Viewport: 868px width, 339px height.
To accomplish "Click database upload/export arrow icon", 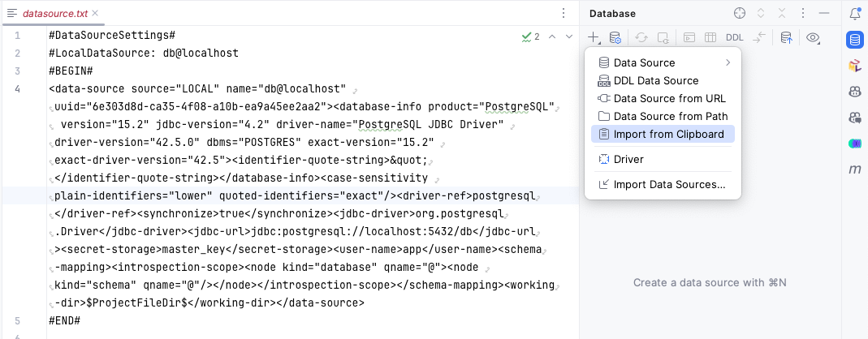I will (786, 37).
